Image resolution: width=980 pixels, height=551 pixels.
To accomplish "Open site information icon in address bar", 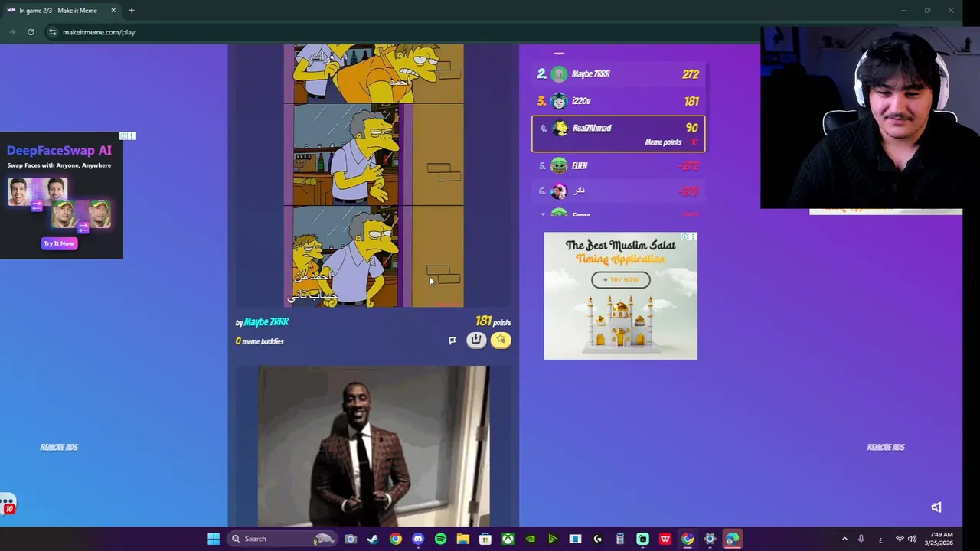I will tap(52, 32).
